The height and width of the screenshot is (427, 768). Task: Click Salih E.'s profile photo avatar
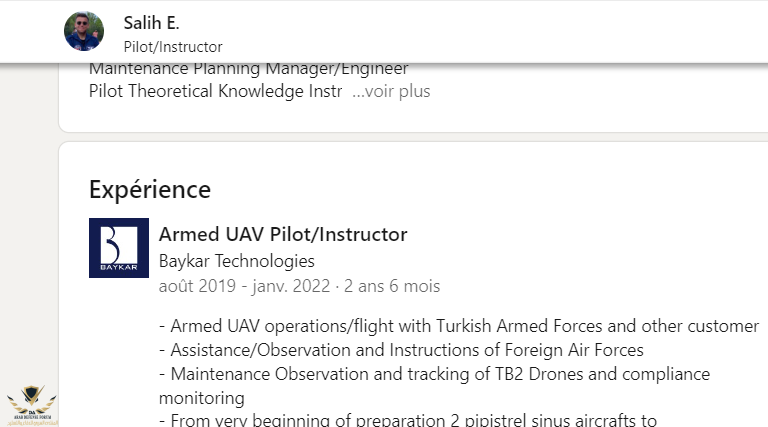coord(84,31)
